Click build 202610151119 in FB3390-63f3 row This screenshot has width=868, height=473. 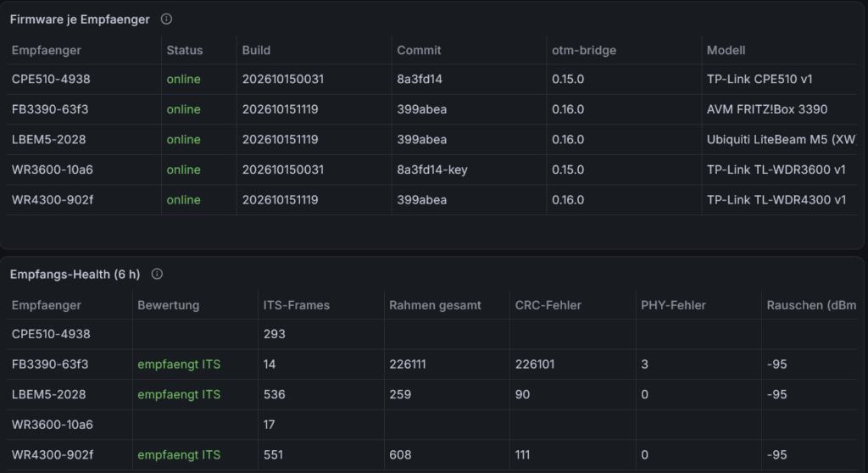click(280, 109)
